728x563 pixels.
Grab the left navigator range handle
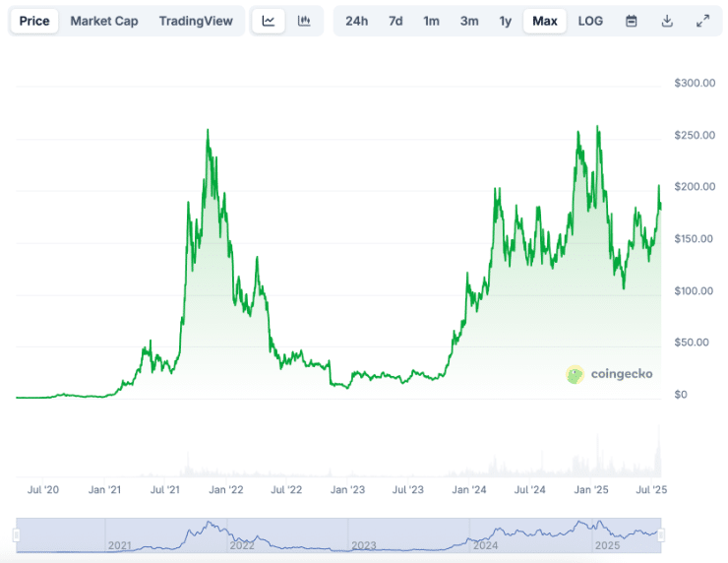[17, 535]
